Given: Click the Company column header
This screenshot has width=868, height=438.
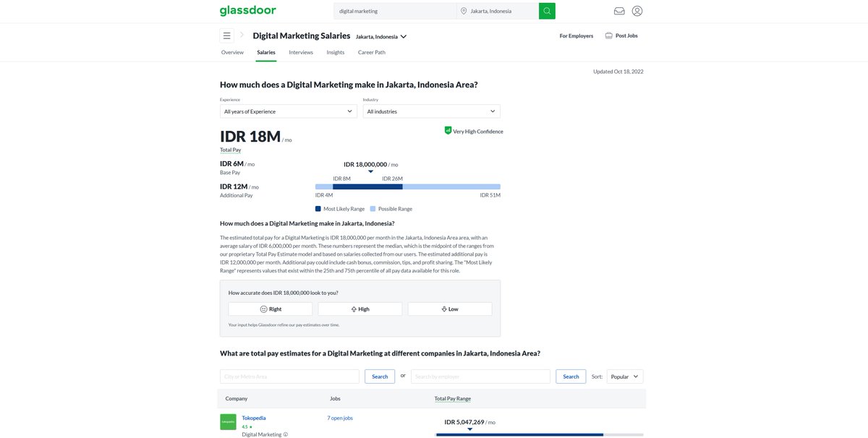Looking at the screenshot, I should click(x=237, y=398).
